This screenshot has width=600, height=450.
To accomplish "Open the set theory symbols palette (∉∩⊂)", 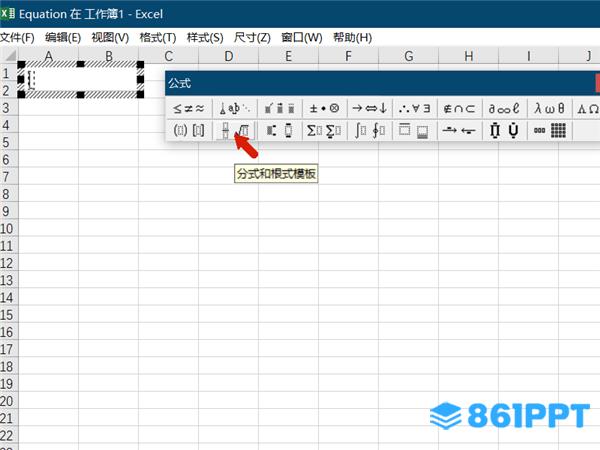I will tap(460, 109).
